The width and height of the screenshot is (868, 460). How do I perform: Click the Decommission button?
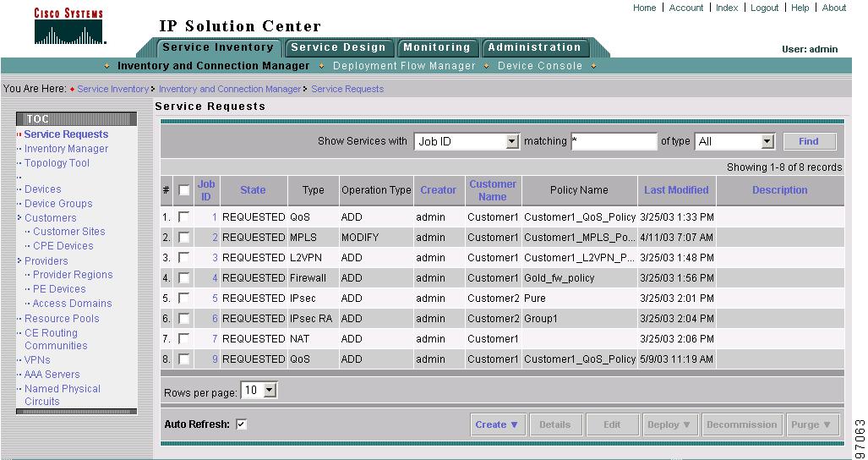tap(742, 424)
